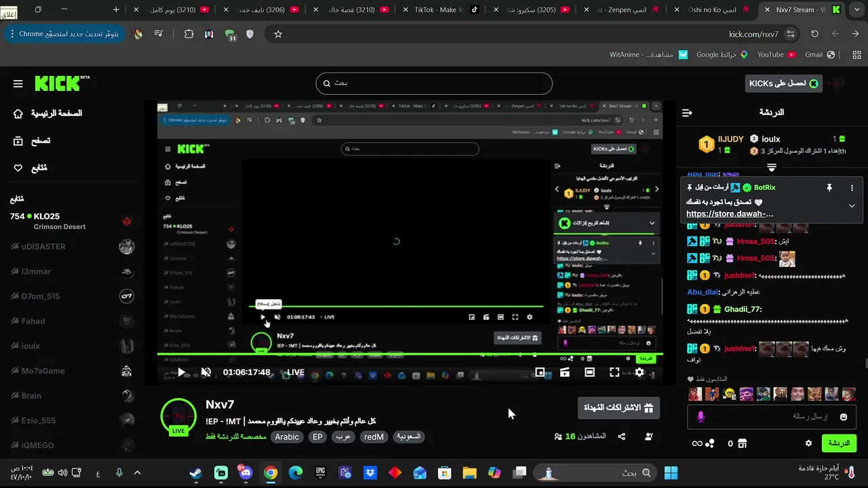Open the YouTube bookmark
Screen dimensions: 868x488
tap(776, 55)
